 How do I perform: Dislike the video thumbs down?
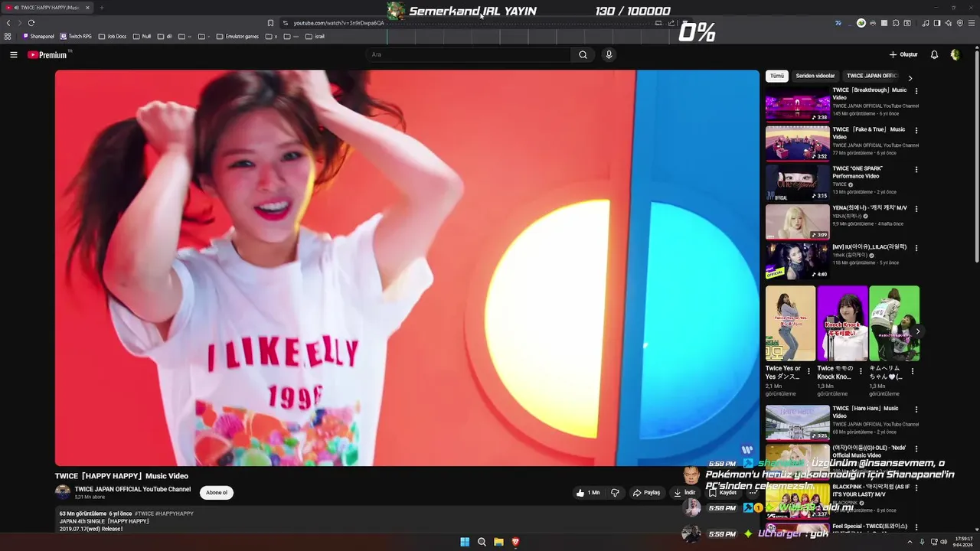point(615,493)
